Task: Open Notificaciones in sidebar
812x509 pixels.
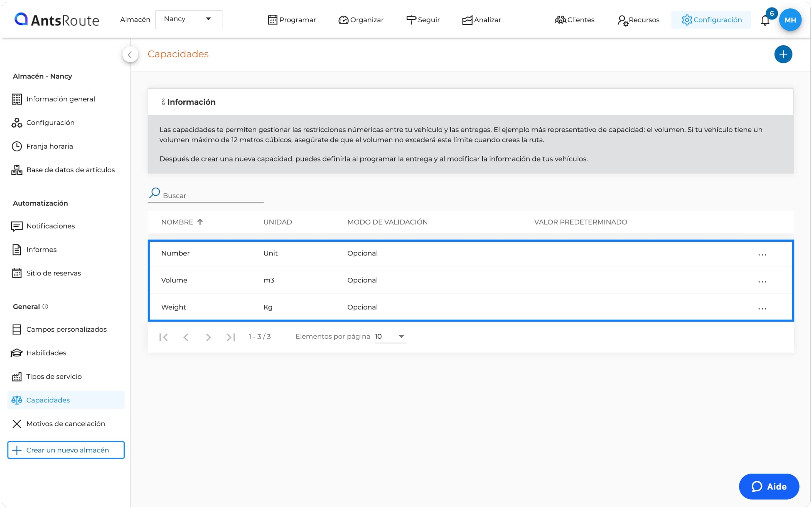Action: [x=43, y=226]
